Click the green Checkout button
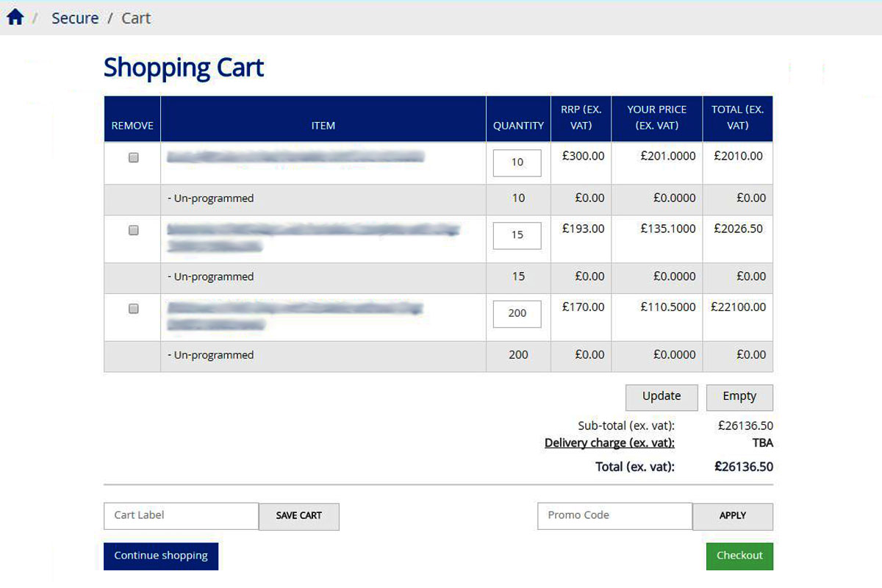Screen dimensions: 882x588 [739, 556]
